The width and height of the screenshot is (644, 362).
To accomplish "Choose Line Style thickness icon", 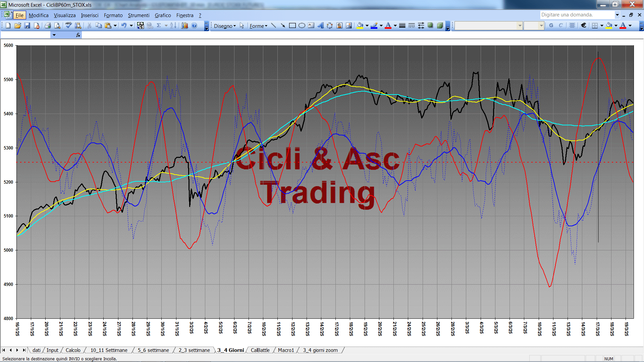I will click(402, 25).
